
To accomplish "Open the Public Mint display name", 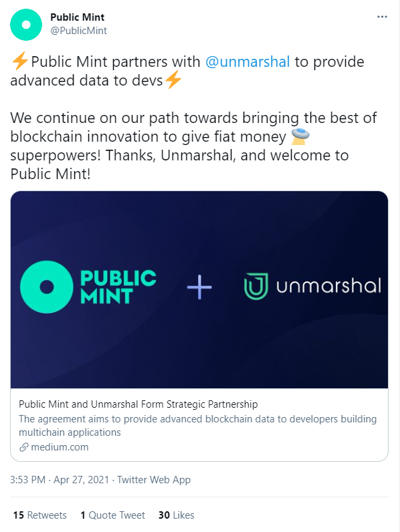I will coord(78,17).
